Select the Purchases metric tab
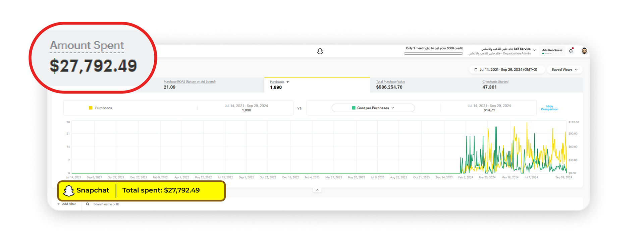 pos(317,85)
